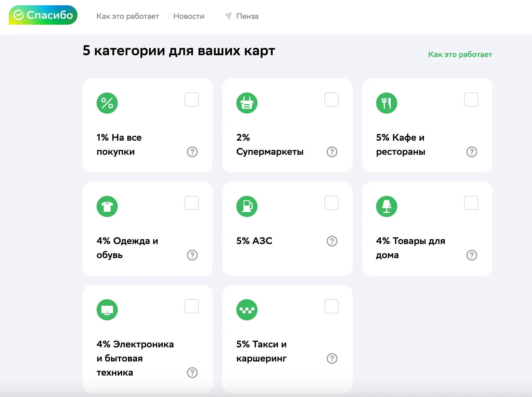Open help for 2% Супермаркеты category

[332, 152]
